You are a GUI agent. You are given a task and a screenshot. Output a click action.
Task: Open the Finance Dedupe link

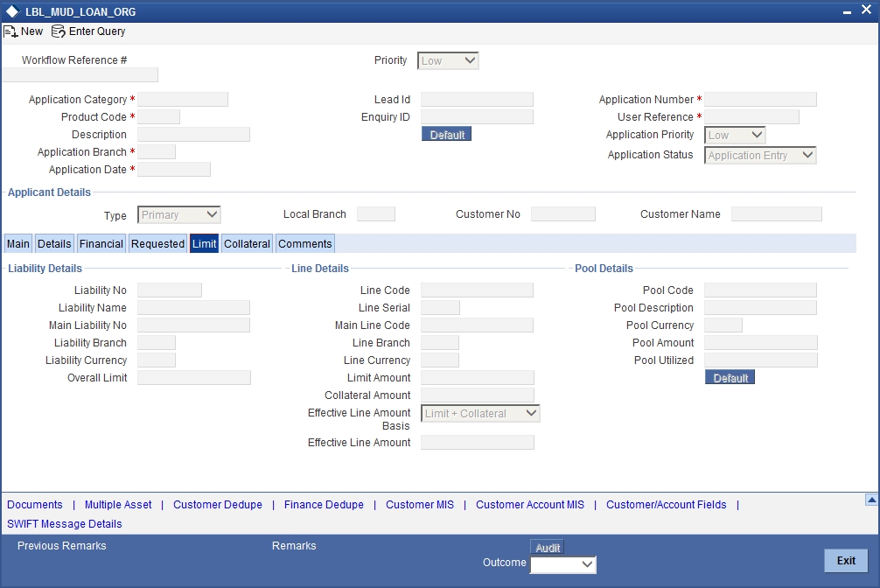[x=324, y=504]
